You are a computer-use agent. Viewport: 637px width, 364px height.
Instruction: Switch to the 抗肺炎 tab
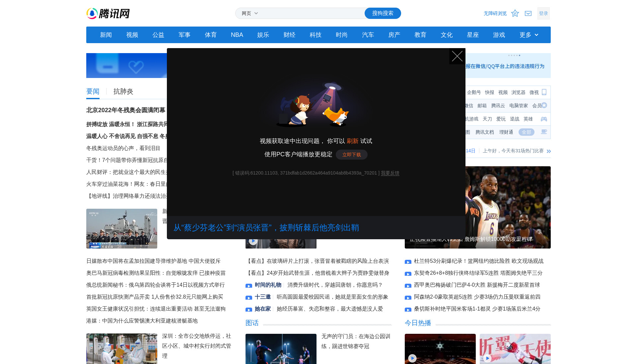pyautogui.click(x=123, y=91)
